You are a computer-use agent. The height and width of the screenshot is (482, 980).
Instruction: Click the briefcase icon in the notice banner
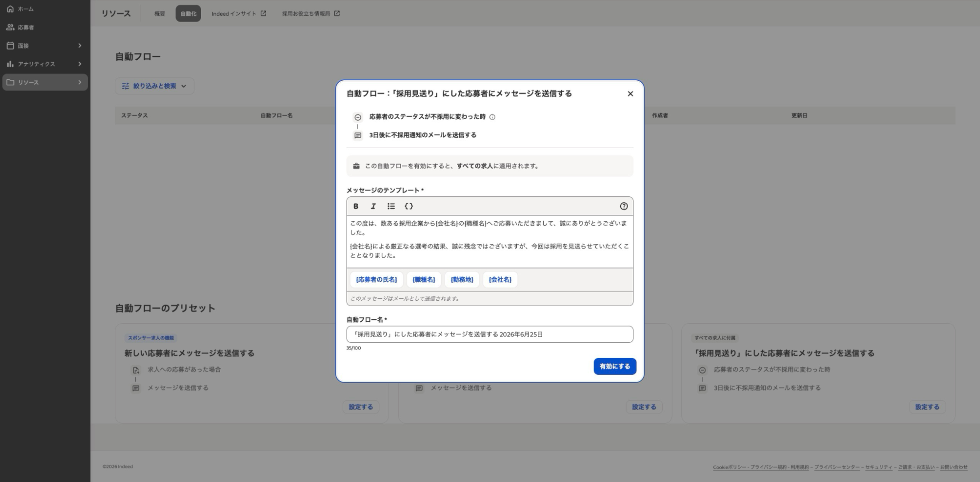click(356, 166)
